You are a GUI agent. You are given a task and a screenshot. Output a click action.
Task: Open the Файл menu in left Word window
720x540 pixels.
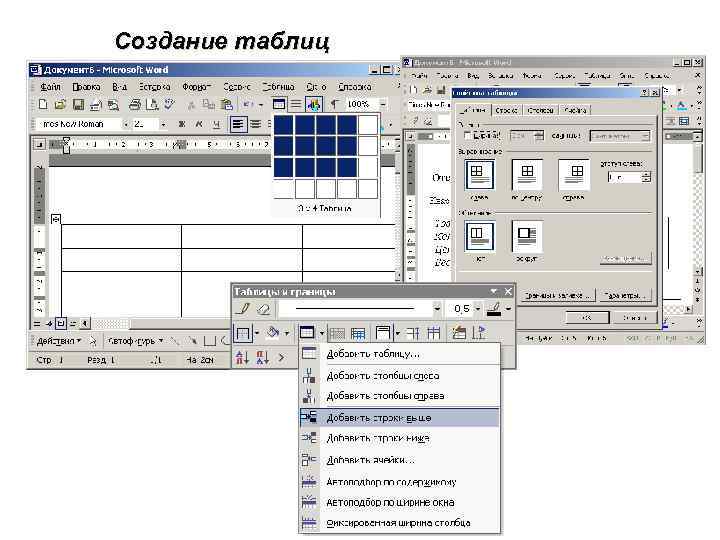(50, 87)
